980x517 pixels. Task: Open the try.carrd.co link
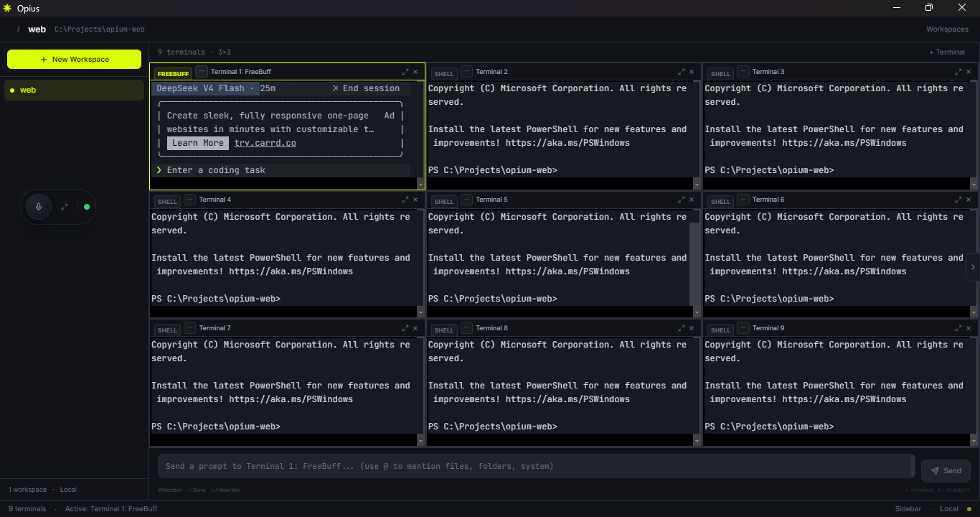pyautogui.click(x=265, y=143)
